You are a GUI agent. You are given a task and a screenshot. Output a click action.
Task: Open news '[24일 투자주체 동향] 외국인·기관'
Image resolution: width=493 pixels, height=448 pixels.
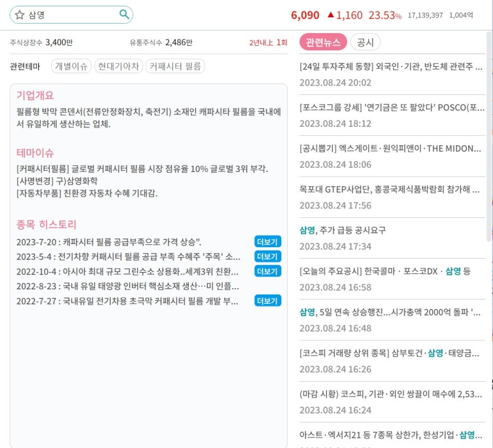tap(391, 66)
